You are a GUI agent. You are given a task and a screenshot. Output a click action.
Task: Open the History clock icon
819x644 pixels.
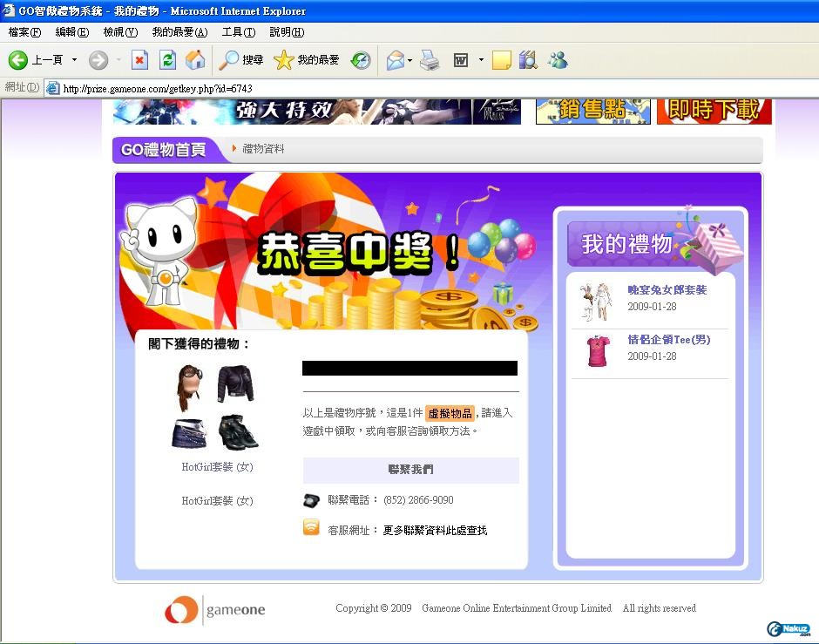click(361, 60)
